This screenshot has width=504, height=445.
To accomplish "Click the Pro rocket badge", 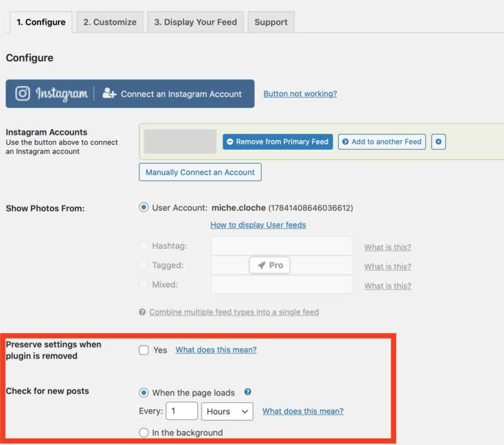I will coord(270,265).
